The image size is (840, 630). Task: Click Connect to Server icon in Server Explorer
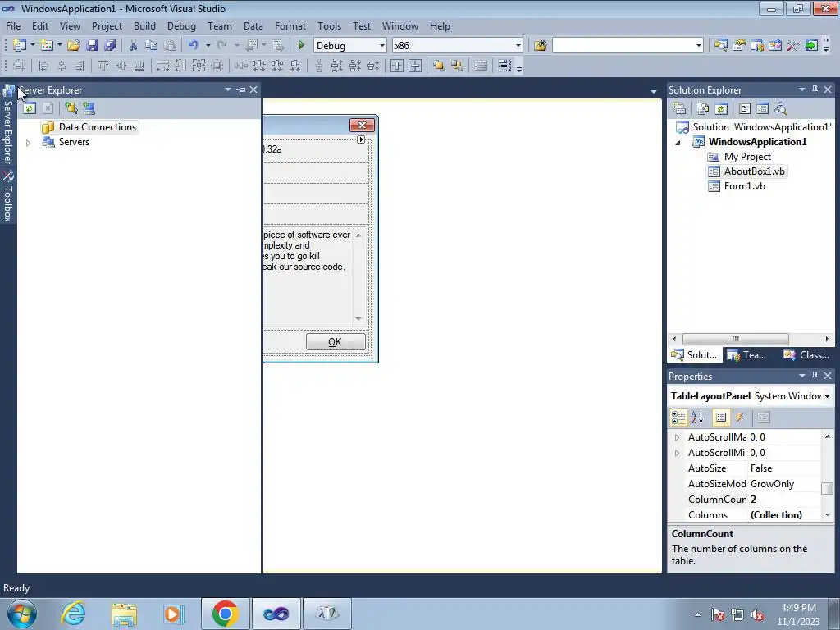click(89, 108)
